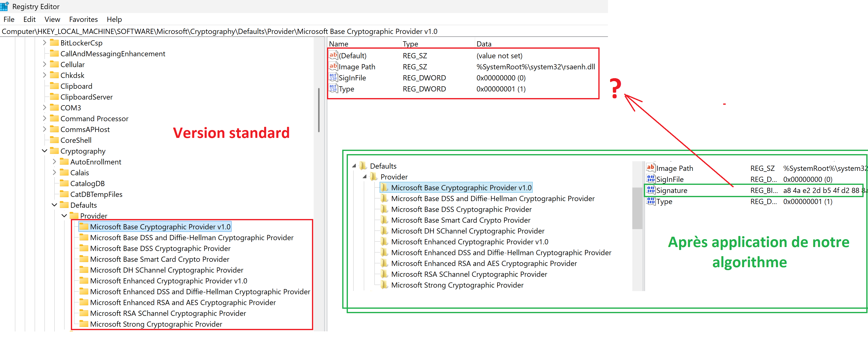This screenshot has width=868, height=352.
Task: Expand the AutoEnrollment key
Action: [54, 161]
